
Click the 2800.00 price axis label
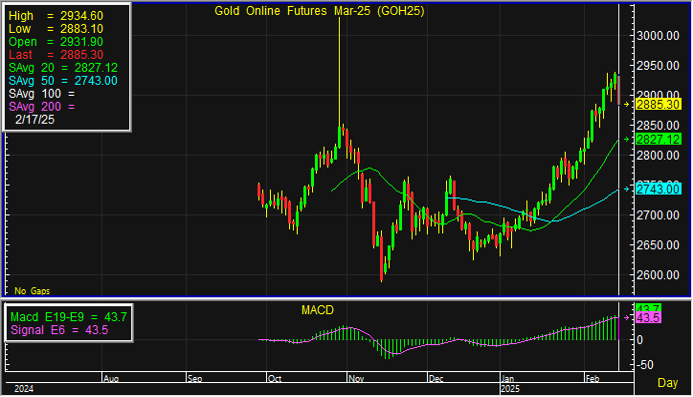coord(658,156)
